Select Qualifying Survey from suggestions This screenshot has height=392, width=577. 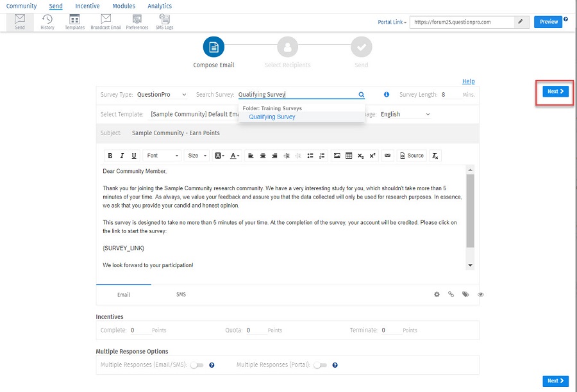point(272,117)
